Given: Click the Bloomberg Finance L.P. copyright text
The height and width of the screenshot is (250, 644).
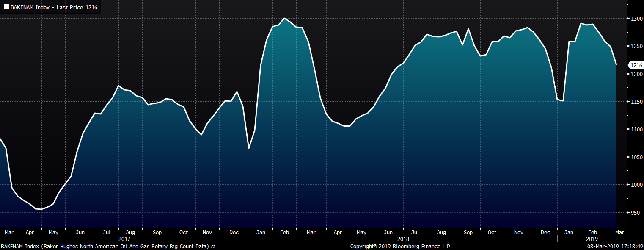Looking at the screenshot, I should point(401,246).
